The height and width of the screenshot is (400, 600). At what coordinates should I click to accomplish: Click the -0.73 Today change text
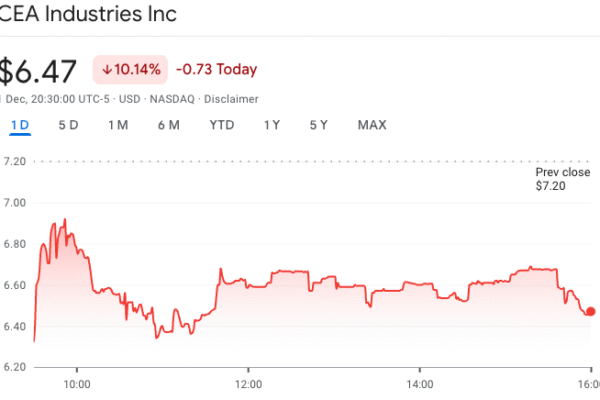[x=216, y=70]
